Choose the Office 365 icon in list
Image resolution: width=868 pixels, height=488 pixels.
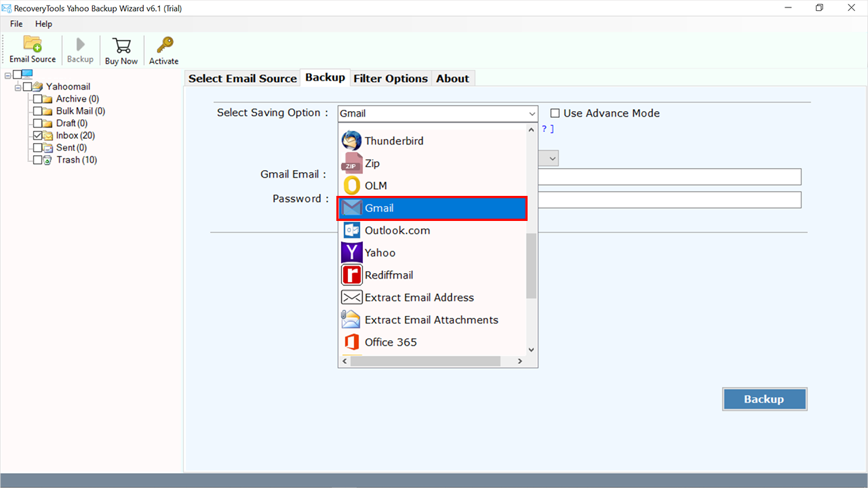click(x=351, y=342)
